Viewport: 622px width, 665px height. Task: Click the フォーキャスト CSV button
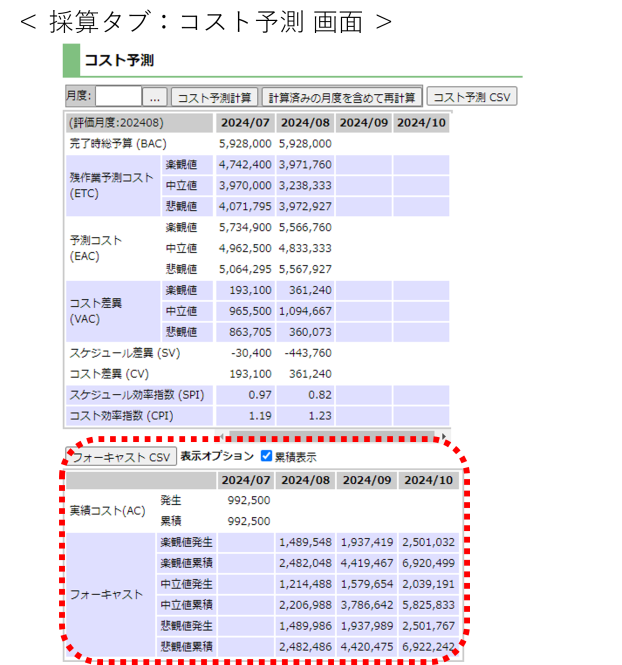click(121, 457)
